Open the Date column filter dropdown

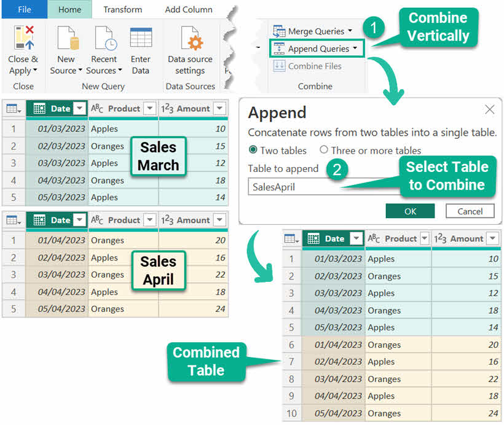[79, 108]
